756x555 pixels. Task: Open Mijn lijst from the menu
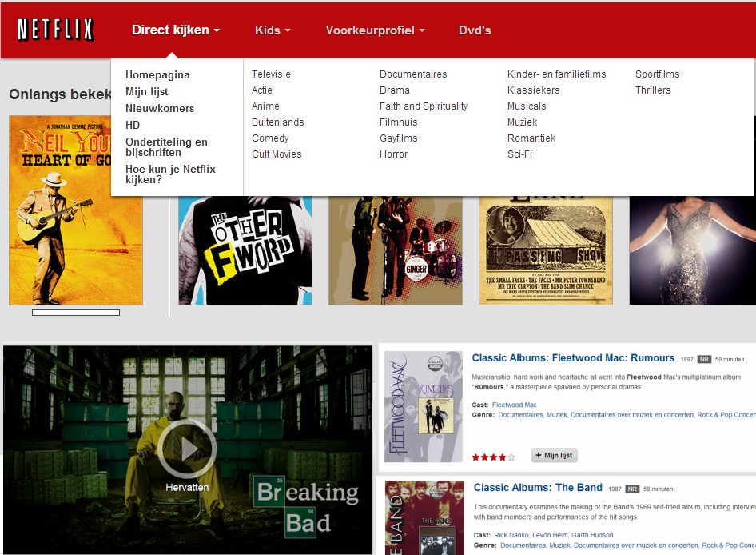pos(146,92)
